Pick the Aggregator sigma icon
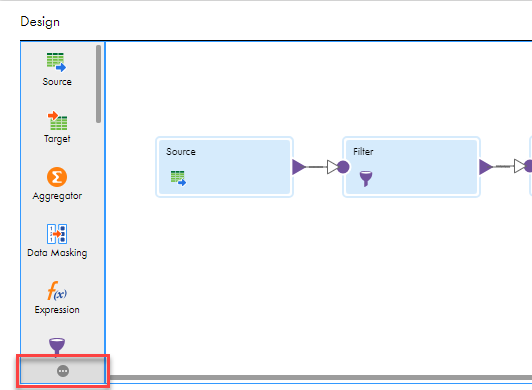 pyautogui.click(x=57, y=177)
